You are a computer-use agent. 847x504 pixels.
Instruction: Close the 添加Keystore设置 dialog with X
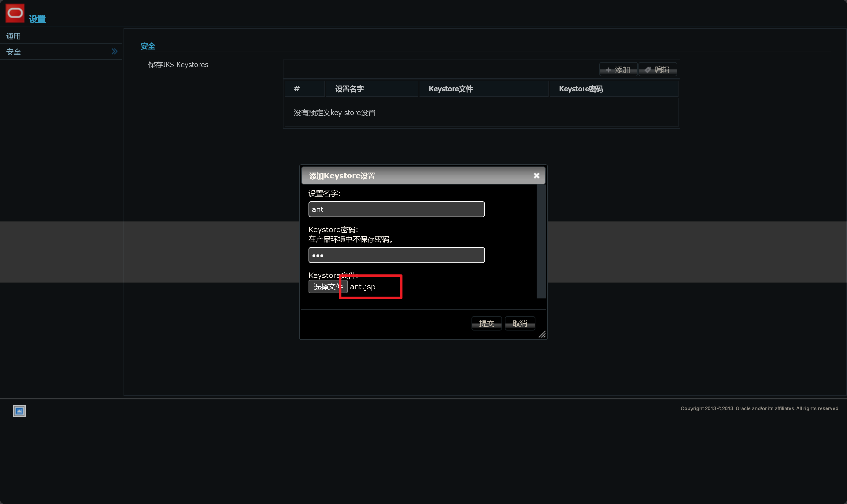(x=536, y=176)
